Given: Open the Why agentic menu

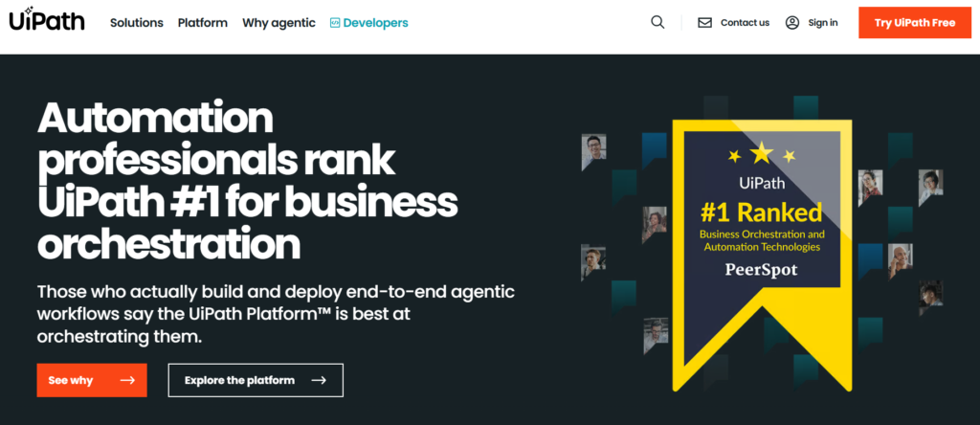Looking at the screenshot, I should tap(278, 23).
